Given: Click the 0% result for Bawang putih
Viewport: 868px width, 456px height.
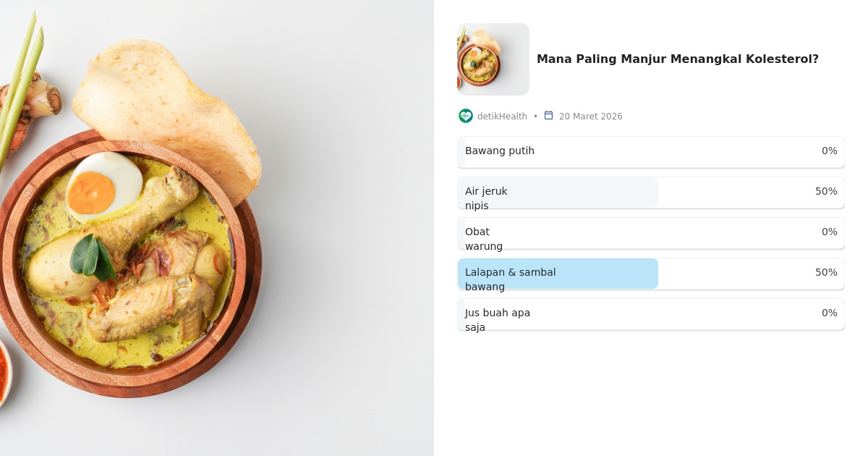Looking at the screenshot, I should coord(829,151).
